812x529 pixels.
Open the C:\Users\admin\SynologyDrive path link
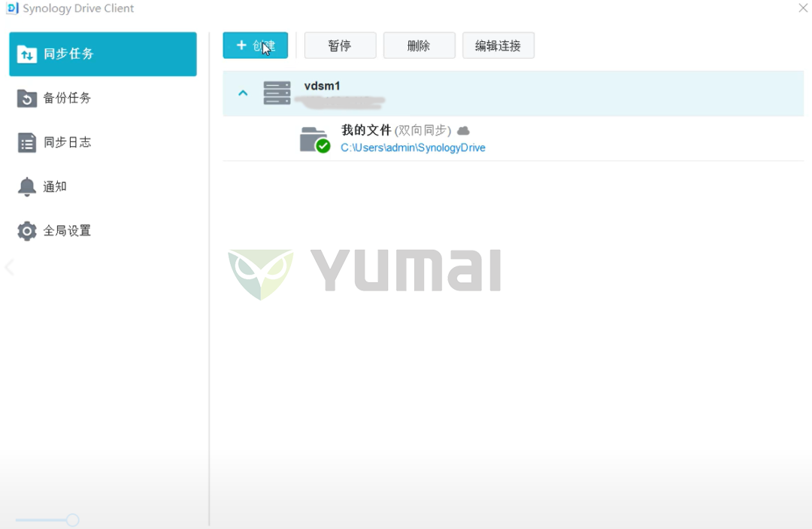[x=412, y=149]
